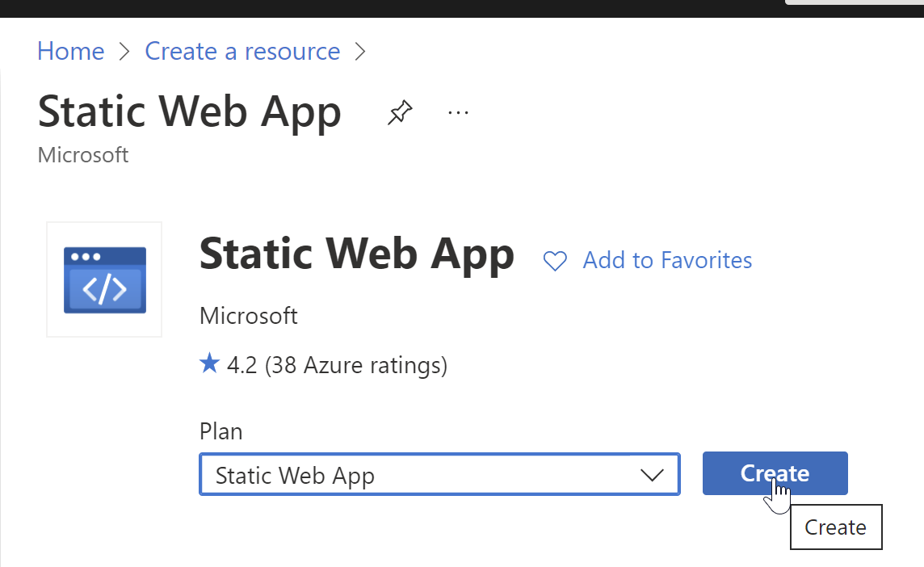The image size is (924, 567).
Task: Navigate to Create a resource breadcrumb
Action: pos(242,52)
